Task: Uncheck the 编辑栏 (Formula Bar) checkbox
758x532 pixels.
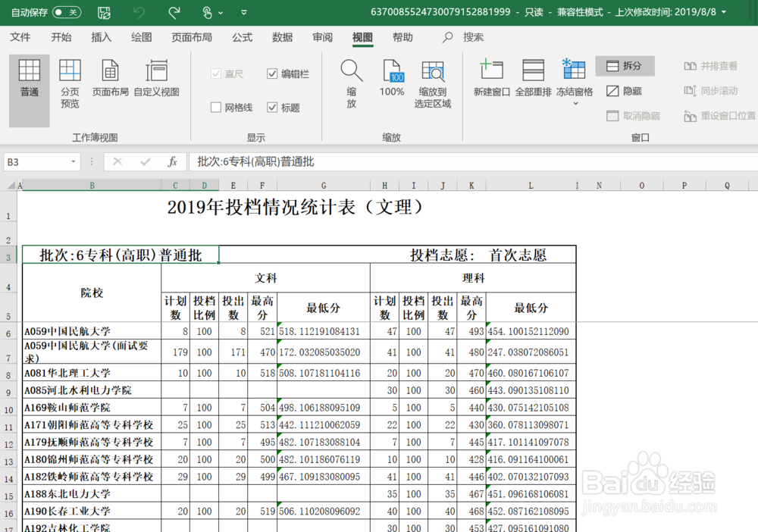Action: coord(271,74)
